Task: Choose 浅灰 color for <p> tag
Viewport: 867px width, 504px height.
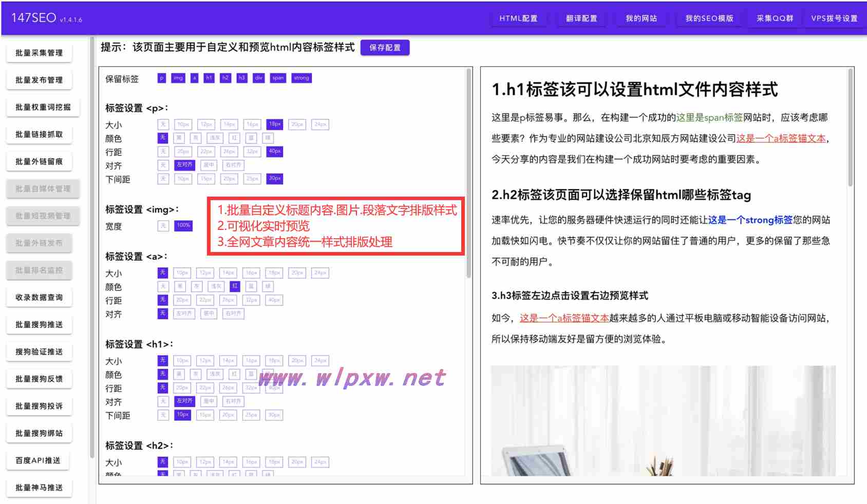Action: pyautogui.click(x=215, y=138)
